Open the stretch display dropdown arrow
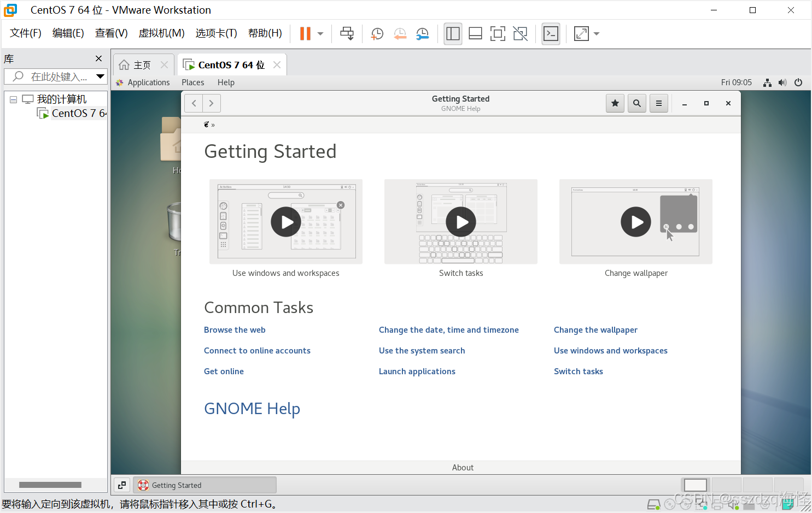The image size is (812, 513). 597,34
